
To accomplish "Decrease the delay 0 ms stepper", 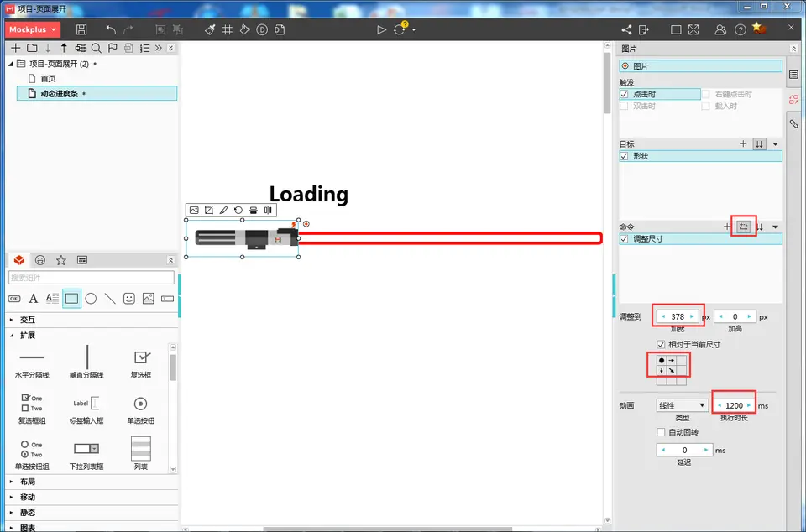I will (x=663, y=451).
